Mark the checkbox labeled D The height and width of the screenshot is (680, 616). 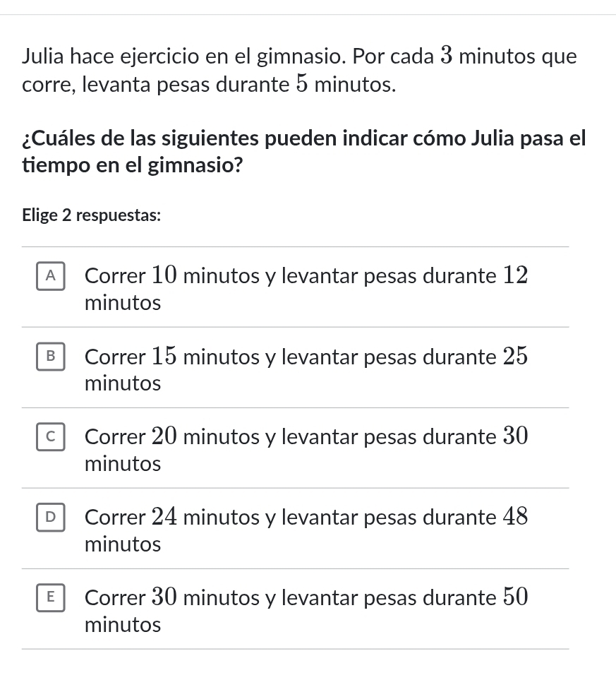click(50, 518)
